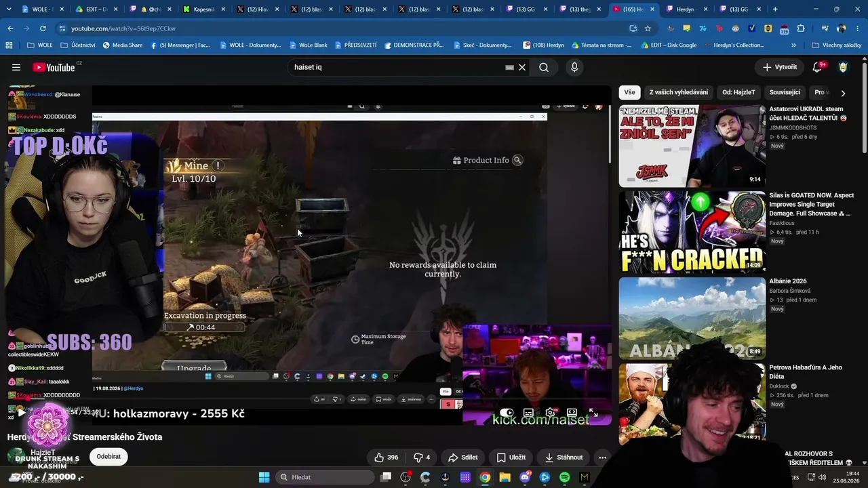The image size is (868, 488).
Task: Select the 'Od: HajzleT' chip
Action: [x=738, y=92]
